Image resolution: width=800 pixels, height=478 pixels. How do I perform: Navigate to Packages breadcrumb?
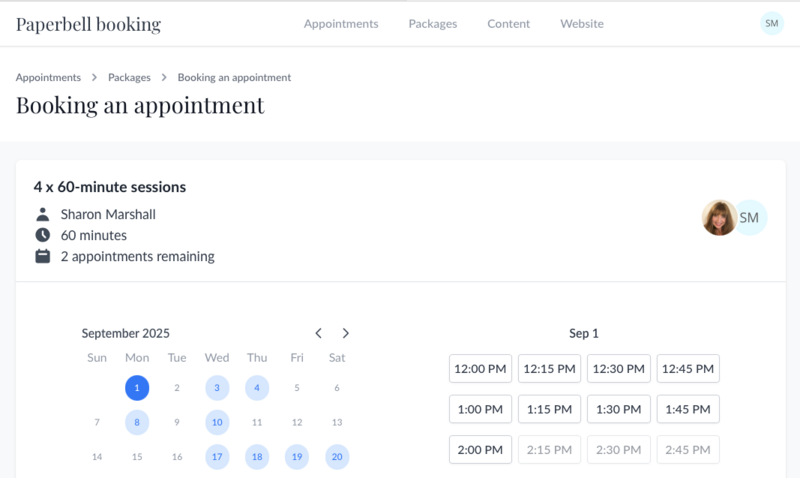(129, 77)
